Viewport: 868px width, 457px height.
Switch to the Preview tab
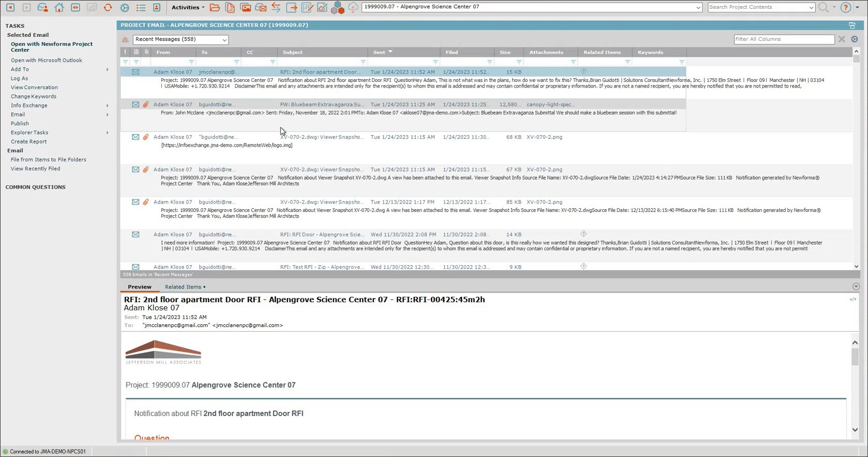139,287
